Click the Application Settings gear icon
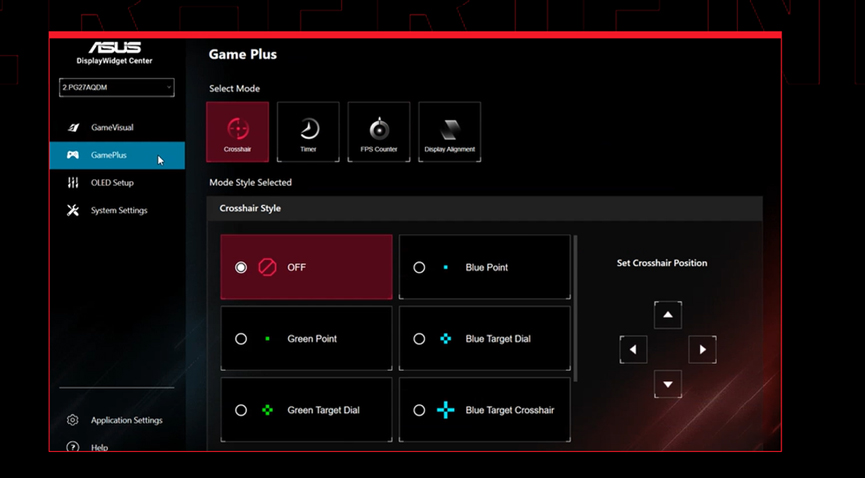This screenshot has height=478, width=865. [73, 420]
